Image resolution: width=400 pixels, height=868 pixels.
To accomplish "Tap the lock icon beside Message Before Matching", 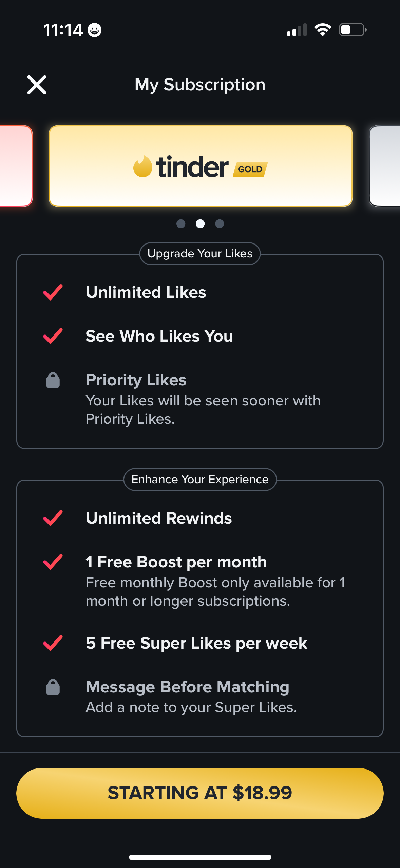I will coord(53,687).
